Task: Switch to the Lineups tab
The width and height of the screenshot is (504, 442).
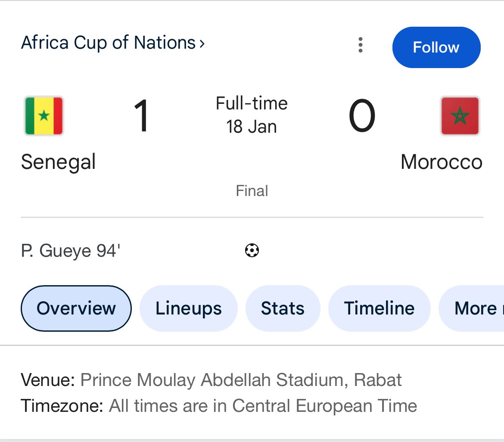Action: pos(189,308)
